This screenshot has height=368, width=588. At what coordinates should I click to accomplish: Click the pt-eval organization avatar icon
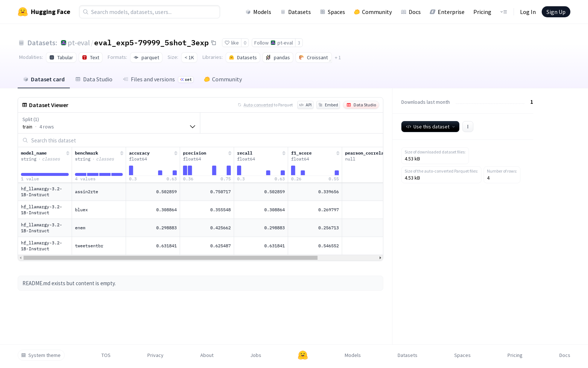coord(64,43)
